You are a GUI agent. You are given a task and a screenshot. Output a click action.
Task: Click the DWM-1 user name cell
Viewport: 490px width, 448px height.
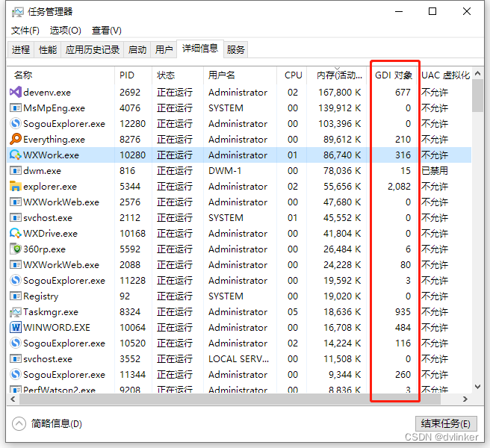tap(225, 171)
